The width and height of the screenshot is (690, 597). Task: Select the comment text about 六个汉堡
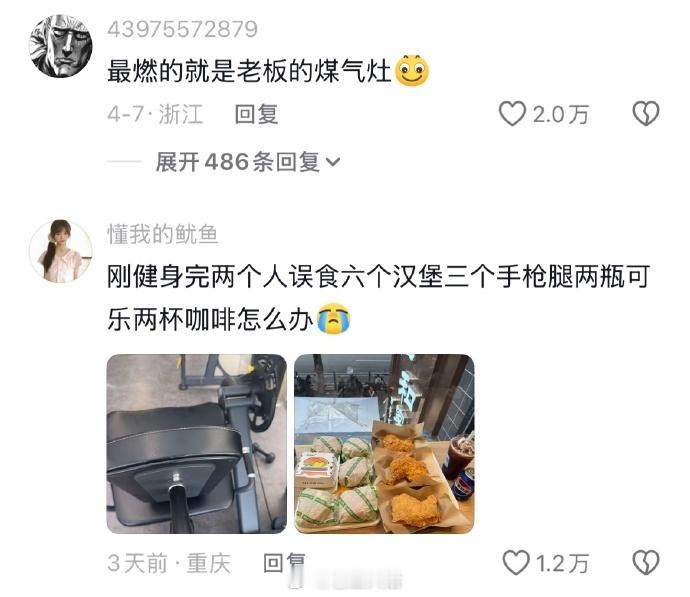point(378,297)
